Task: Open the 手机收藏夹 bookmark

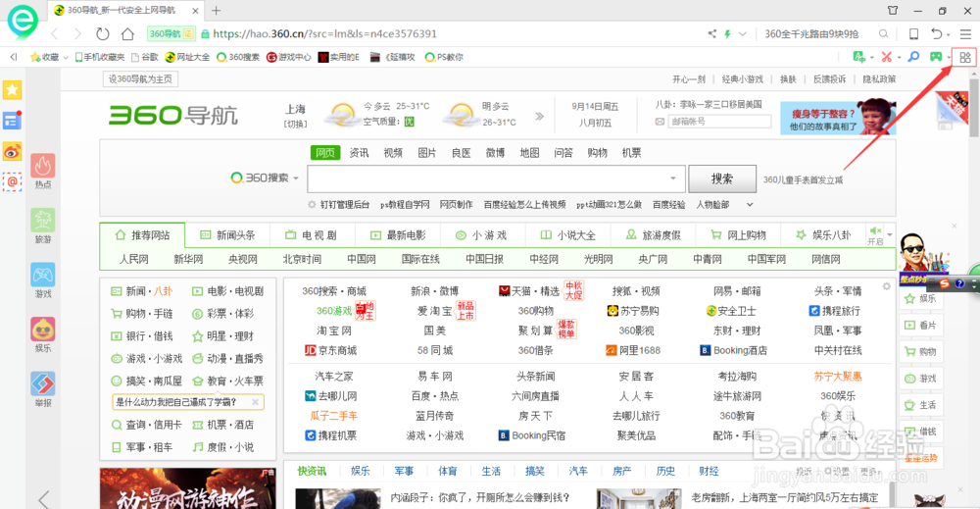Action: click(100, 57)
